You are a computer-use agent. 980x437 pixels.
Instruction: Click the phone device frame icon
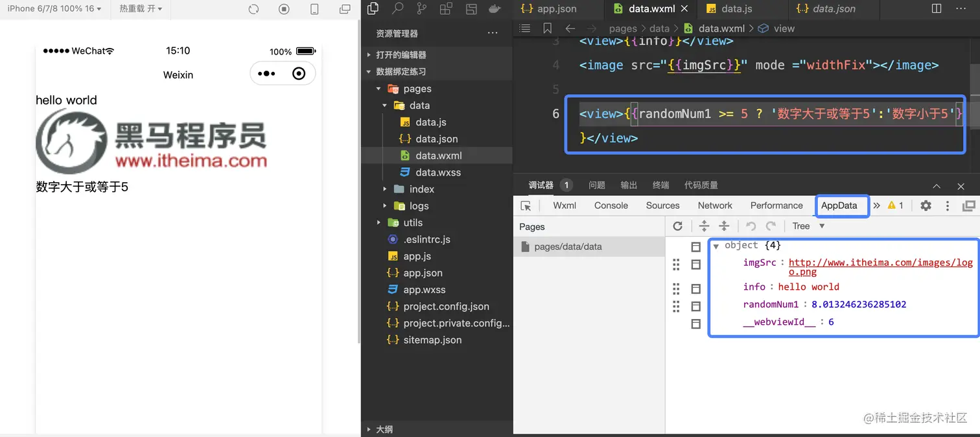pos(314,9)
